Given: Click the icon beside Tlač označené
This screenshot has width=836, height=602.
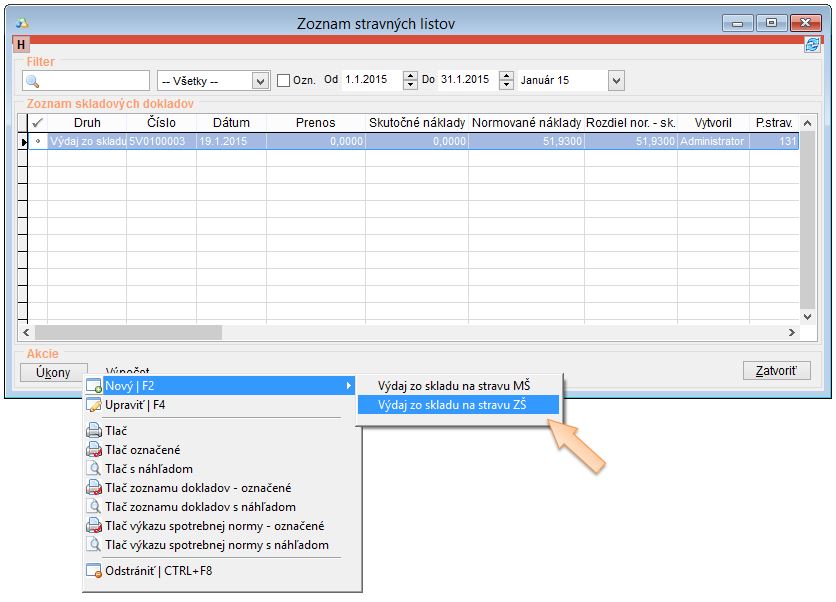Looking at the screenshot, I should (94, 450).
